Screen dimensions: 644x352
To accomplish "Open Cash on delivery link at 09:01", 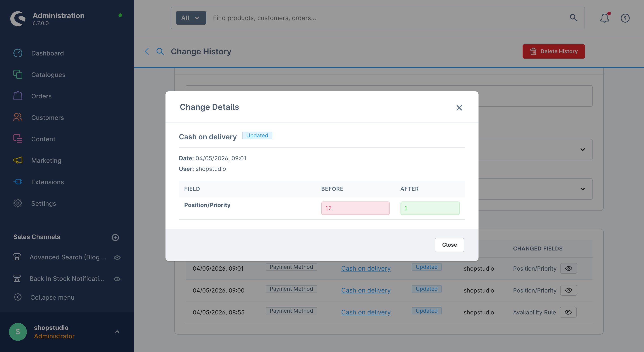I will pos(366,268).
